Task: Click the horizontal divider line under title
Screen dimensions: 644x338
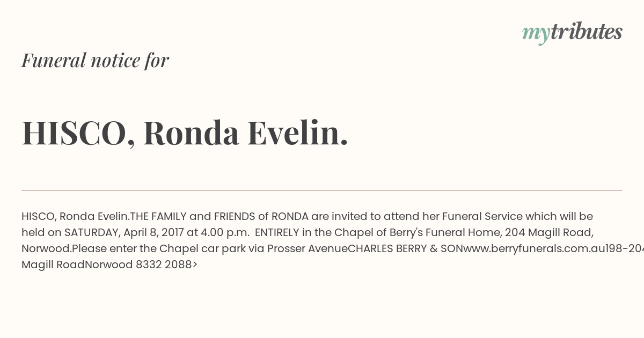Action: click(x=322, y=190)
